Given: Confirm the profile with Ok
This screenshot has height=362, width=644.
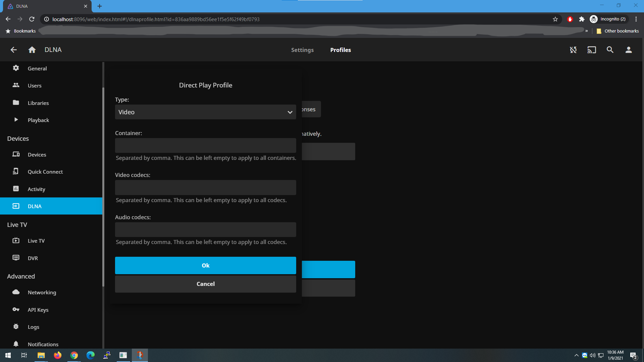Looking at the screenshot, I should [205, 265].
